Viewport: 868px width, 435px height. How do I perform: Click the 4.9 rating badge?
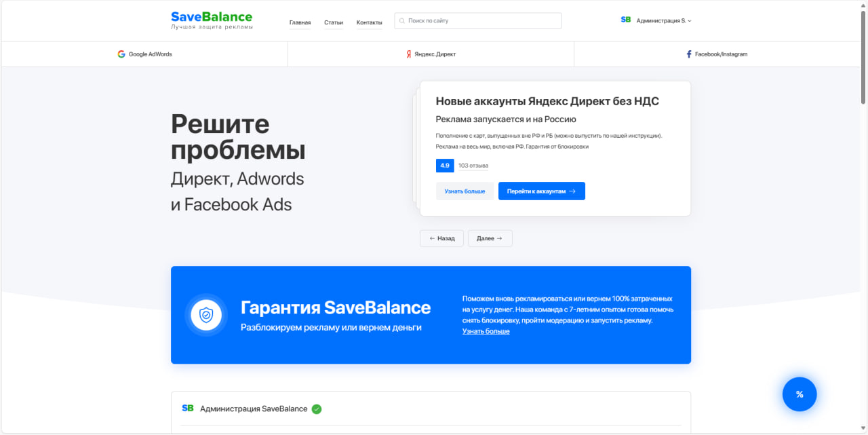coord(445,166)
